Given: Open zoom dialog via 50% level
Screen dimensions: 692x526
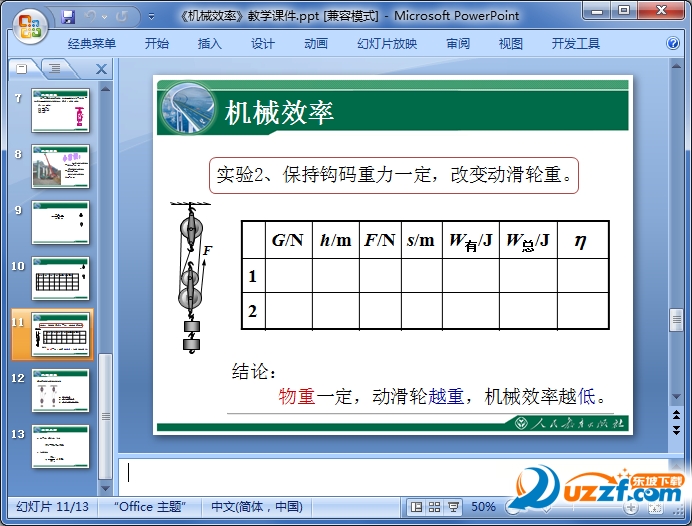Looking at the screenshot, I should point(483,507).
